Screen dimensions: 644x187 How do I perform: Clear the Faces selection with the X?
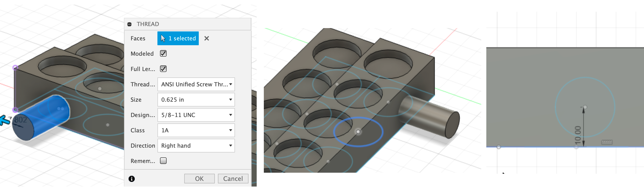pos(207,38)
